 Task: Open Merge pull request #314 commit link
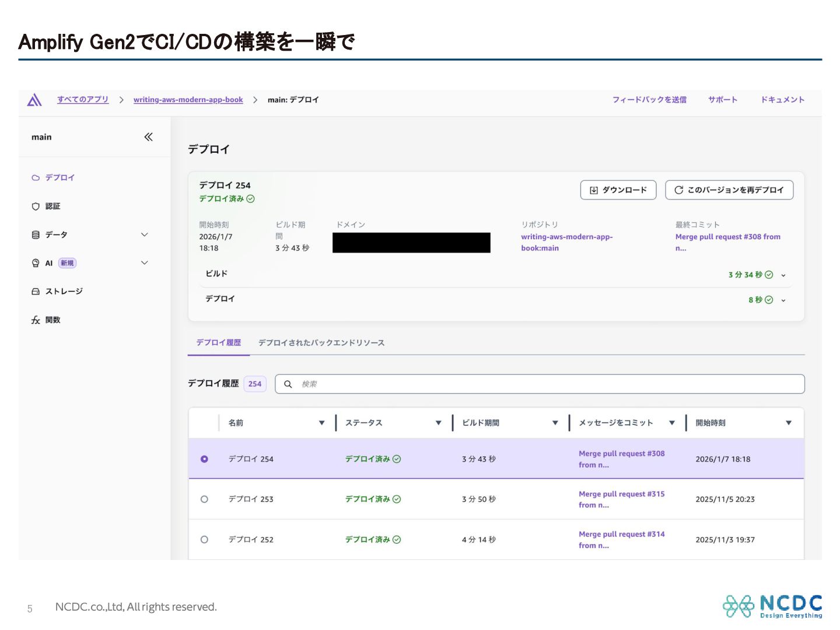point(621,540)
